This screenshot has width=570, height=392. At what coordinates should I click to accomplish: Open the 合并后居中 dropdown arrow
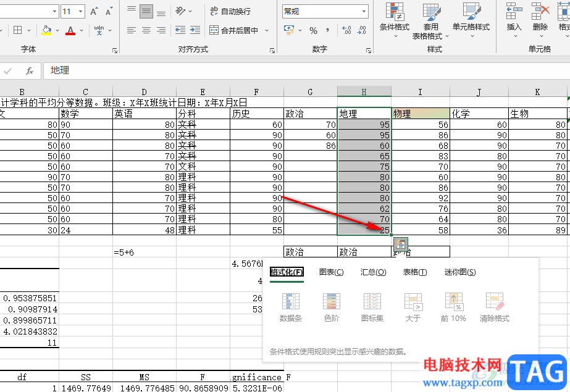point(267,30)
